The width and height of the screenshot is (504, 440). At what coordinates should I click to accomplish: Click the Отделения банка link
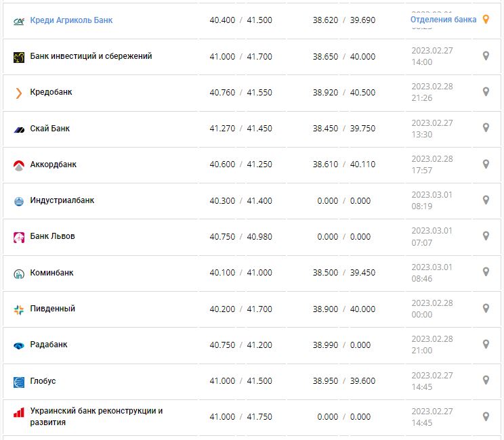[443, 20]
